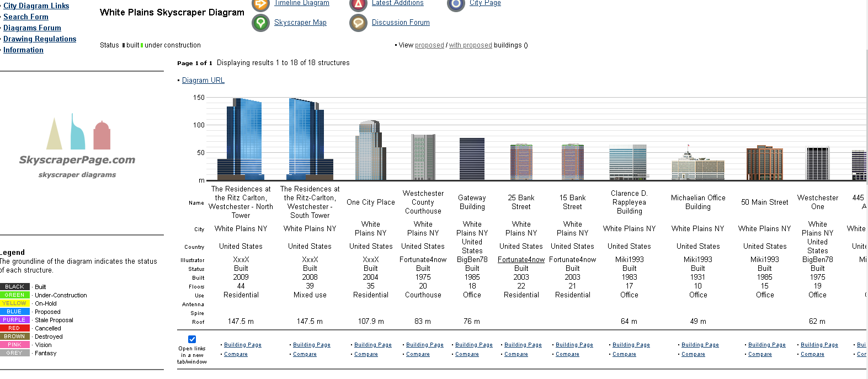Compare Westchester County Courthouse
The image size is (868, 379).
tap(418, 354)
